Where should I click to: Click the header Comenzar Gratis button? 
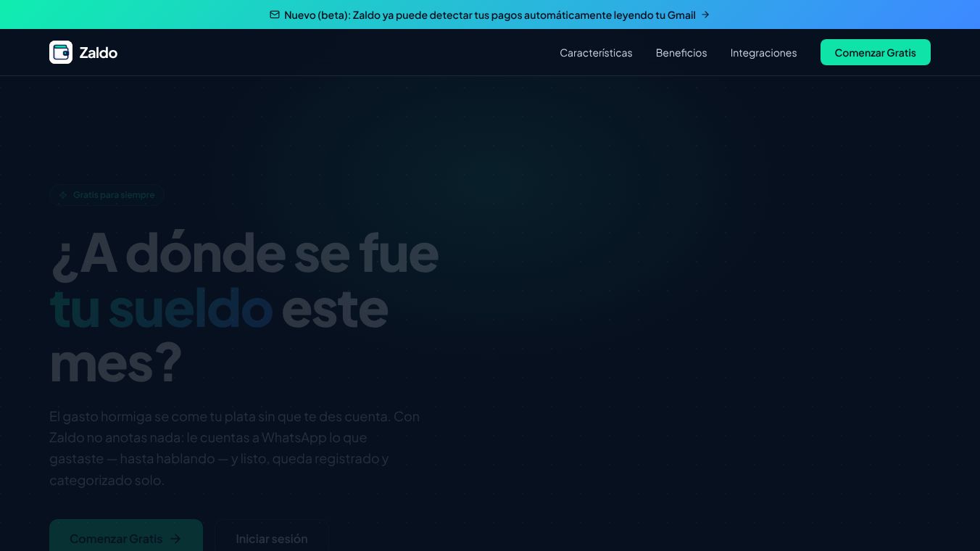coord(876,52)
